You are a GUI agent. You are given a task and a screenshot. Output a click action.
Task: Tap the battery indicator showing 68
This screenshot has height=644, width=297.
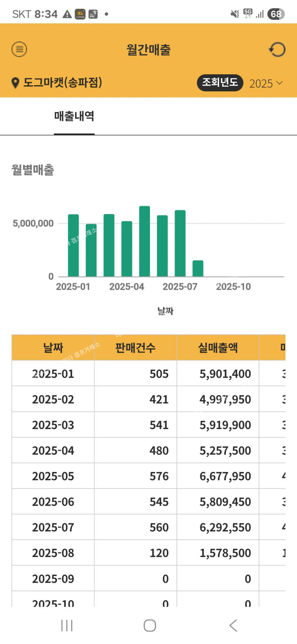(275, 14)
